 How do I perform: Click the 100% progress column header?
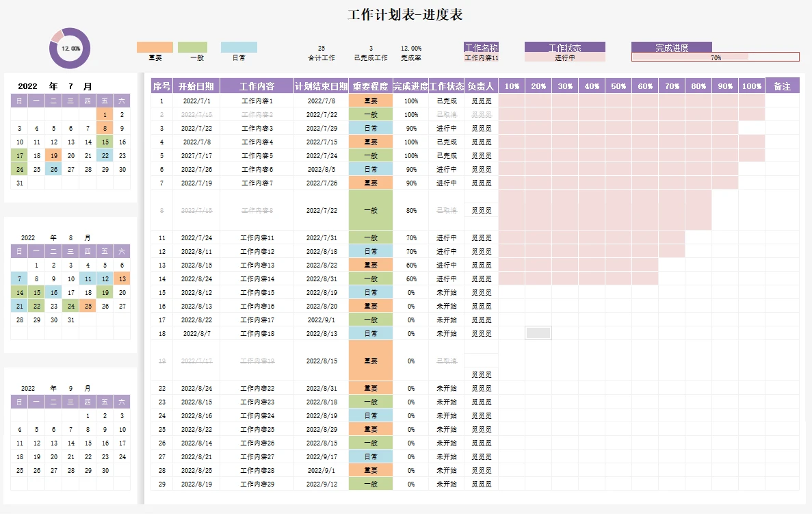[751, 86]
